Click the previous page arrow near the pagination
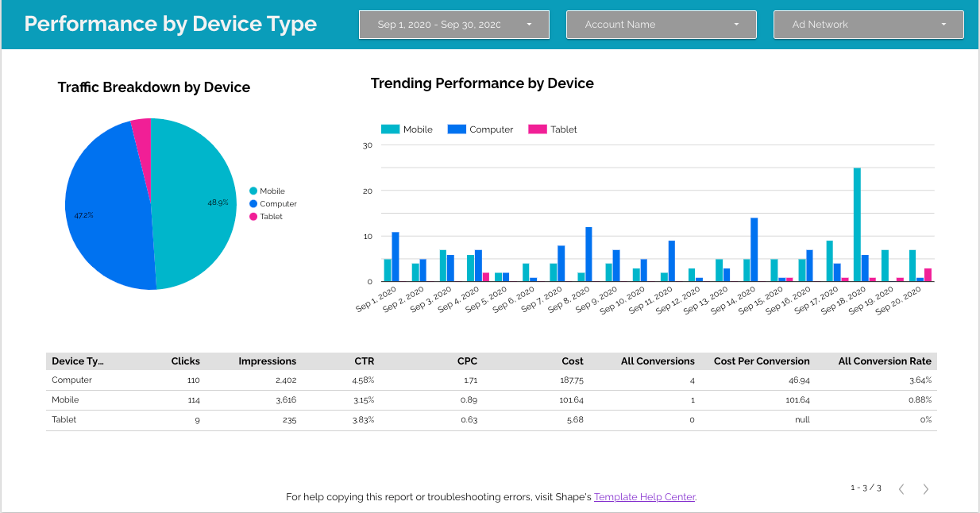The height and width of the screenshot is (513, 980). tap(901, 489)
